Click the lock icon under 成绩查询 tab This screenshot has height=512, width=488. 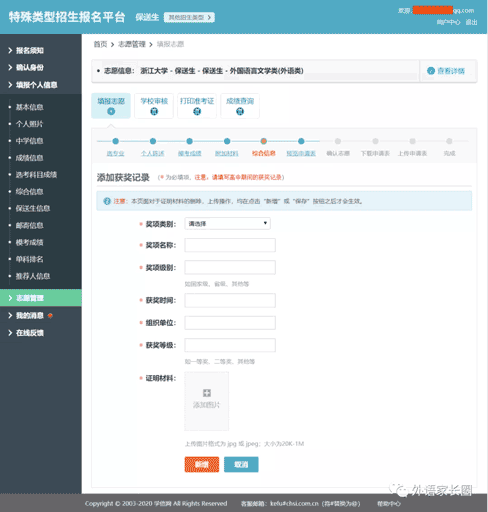[x=240, y=111]
